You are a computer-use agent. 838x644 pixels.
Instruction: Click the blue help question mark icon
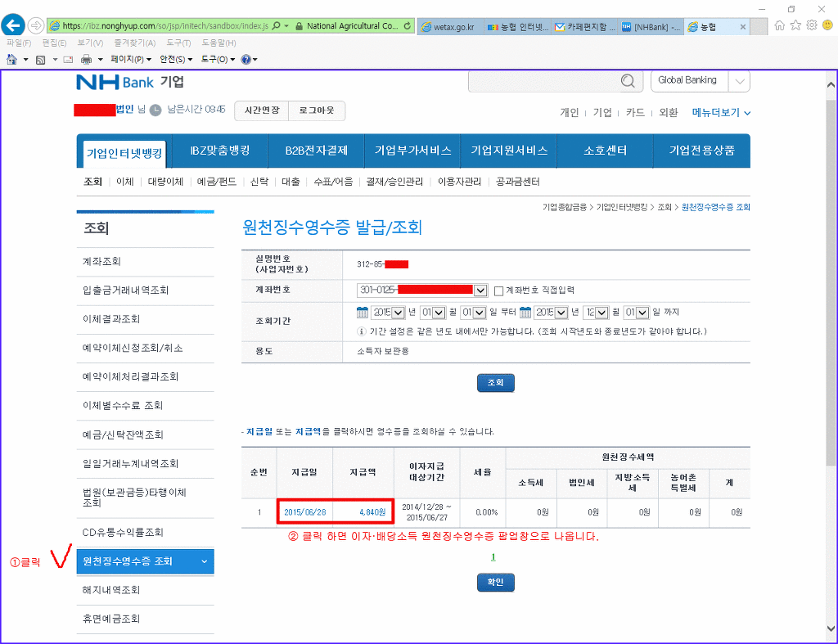tap(246, 59)
